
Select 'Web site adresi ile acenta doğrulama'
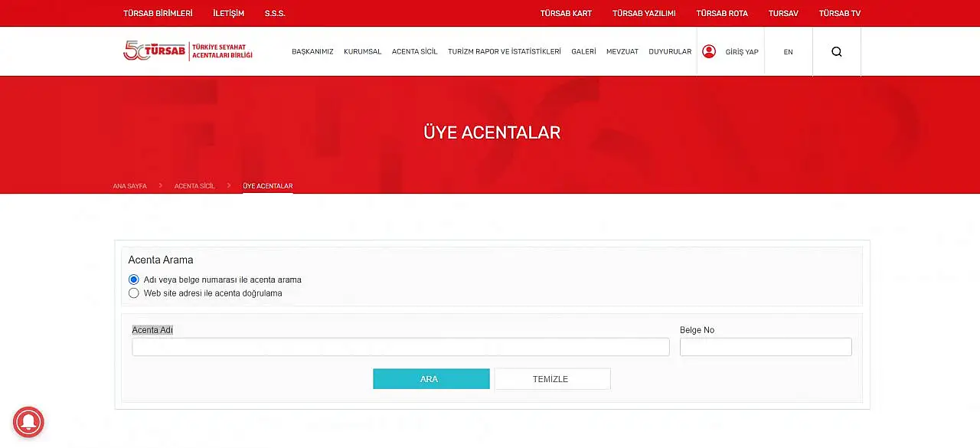134,293
